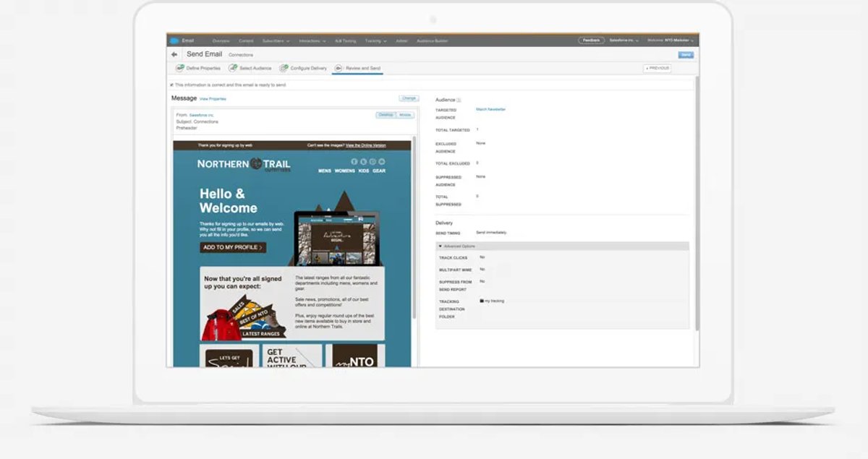Open the View Properties link
Viewport: 868px width, 459px height.
click(x=213, y=98)
